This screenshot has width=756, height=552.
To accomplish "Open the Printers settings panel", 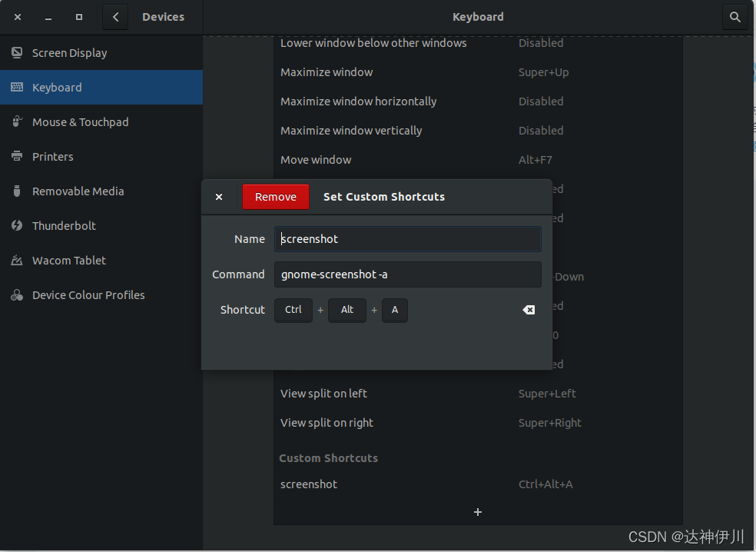I will pos(101,156).
